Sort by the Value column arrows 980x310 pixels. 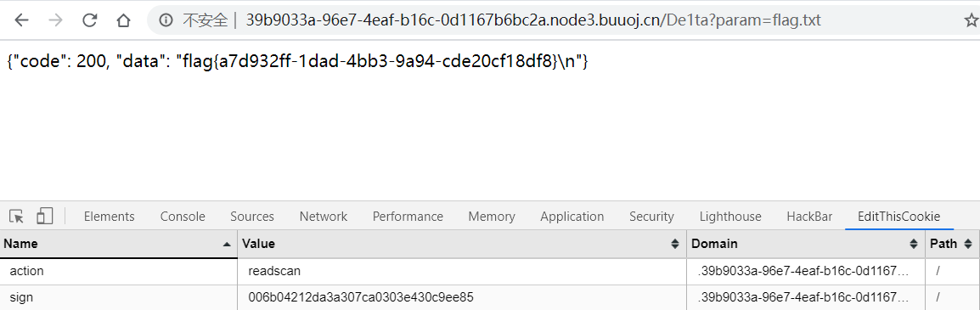675,244
